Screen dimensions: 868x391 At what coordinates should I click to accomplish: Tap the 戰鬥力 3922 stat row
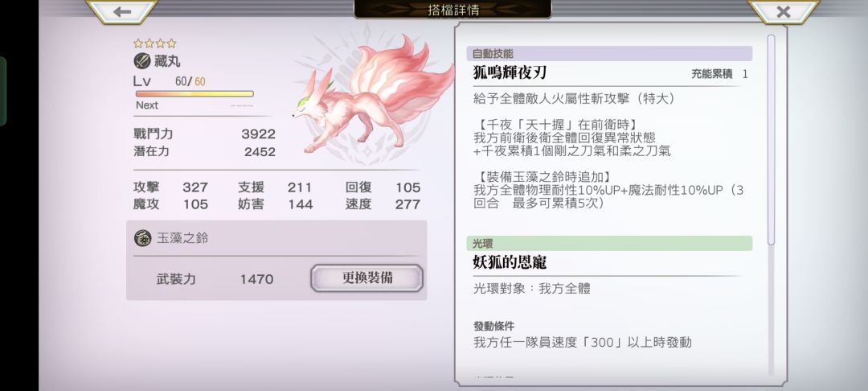click(204, 134)
